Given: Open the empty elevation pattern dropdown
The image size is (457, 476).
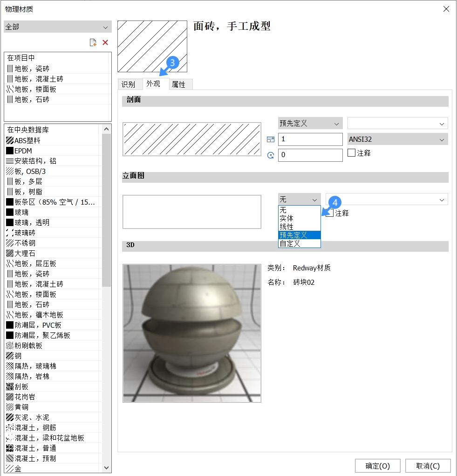Looking at the screenshot, I should pos(387,200).
